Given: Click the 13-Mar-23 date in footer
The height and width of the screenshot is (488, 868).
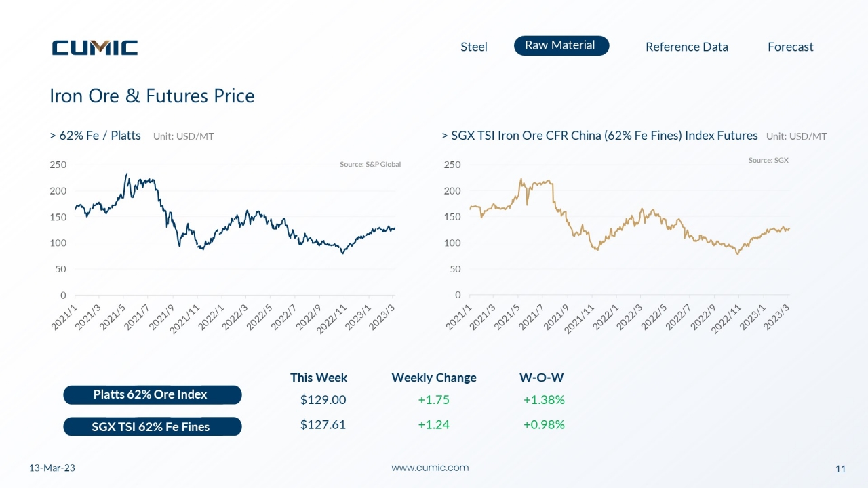Looking at the screenshot, I should (x=52, y=468).
